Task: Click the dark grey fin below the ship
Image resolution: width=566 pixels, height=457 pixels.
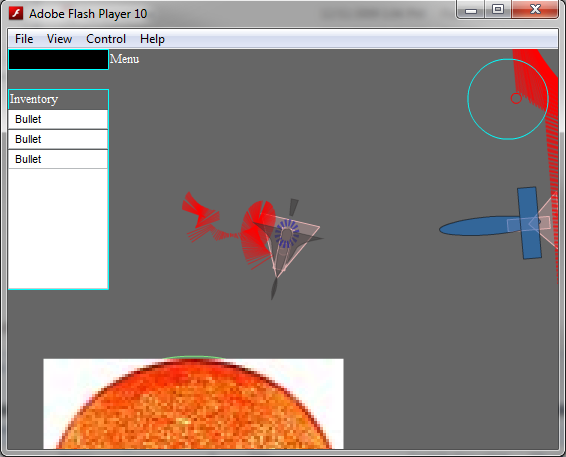Action: (x=274, y=289)
